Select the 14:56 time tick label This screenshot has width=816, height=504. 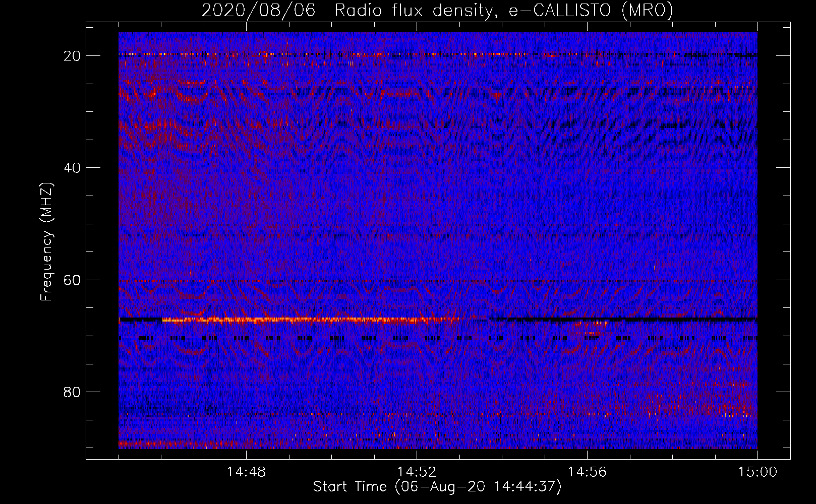click(587, 472)
